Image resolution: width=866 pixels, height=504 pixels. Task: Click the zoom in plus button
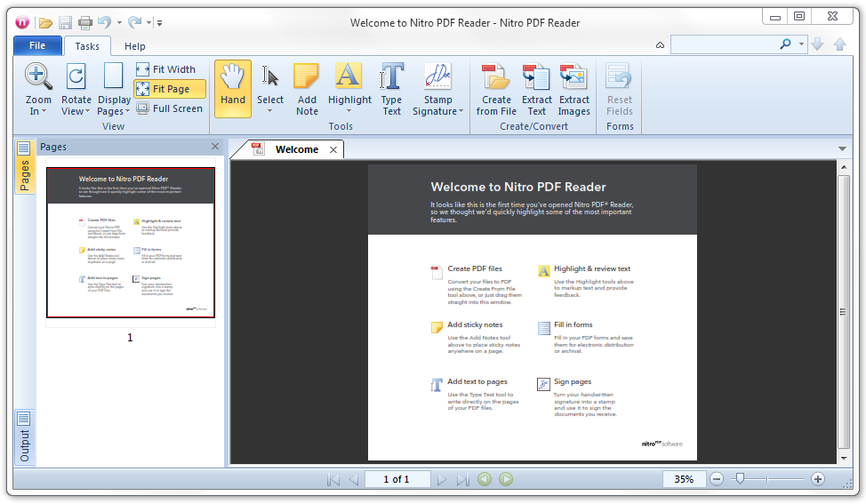coord(818,479)
